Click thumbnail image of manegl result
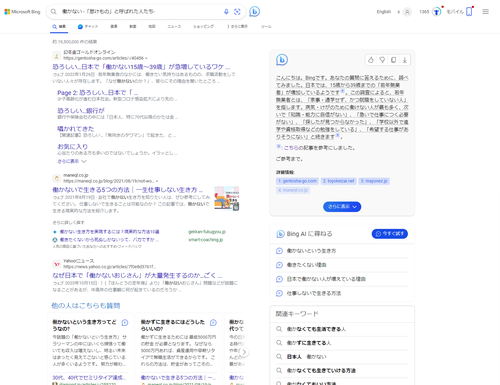500x385 pixels. pos(227,198)
